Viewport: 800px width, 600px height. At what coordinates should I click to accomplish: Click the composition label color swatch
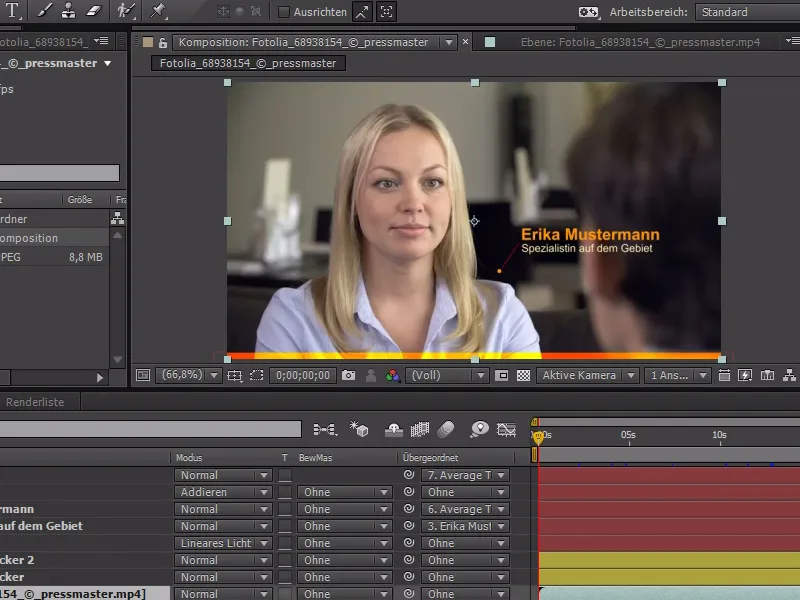[148, 42]
